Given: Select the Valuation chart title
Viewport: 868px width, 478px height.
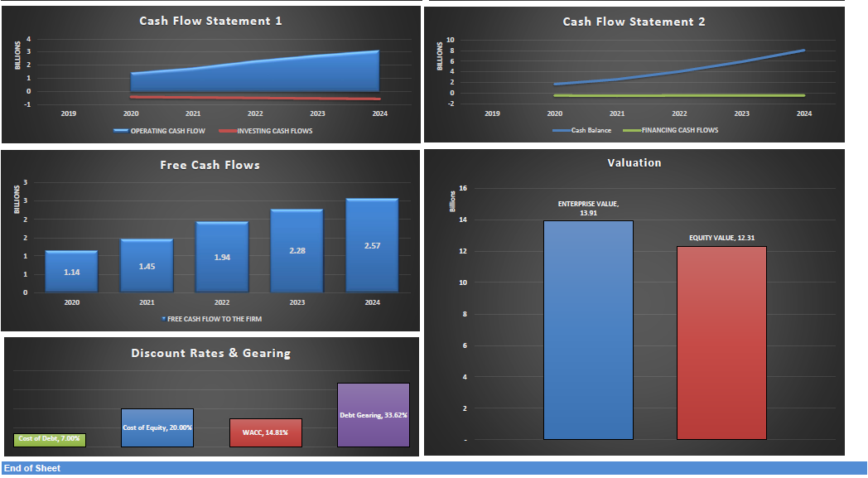Looking at the screenshot, I should click(634, 162).
